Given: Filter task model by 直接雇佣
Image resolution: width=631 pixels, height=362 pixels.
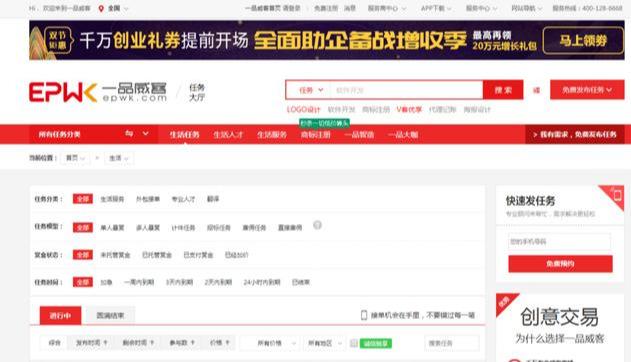Looking at the screenshot, I should (x=290, y=228).
